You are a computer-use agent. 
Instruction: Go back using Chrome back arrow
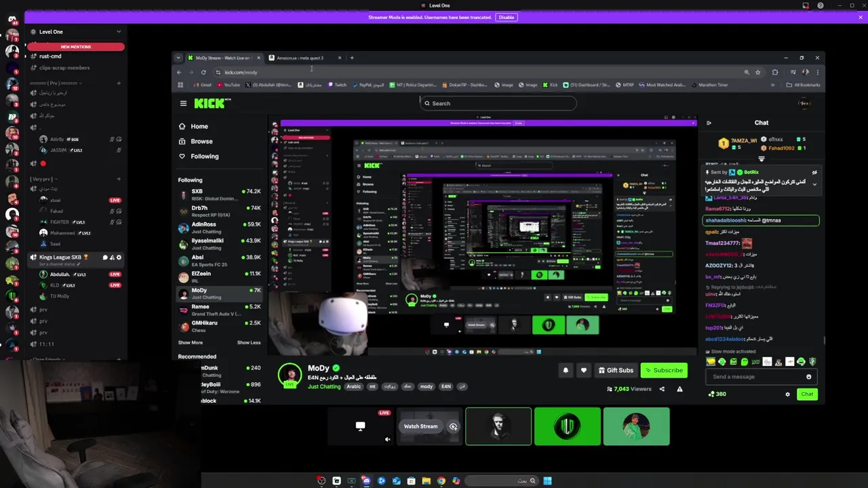179,72
